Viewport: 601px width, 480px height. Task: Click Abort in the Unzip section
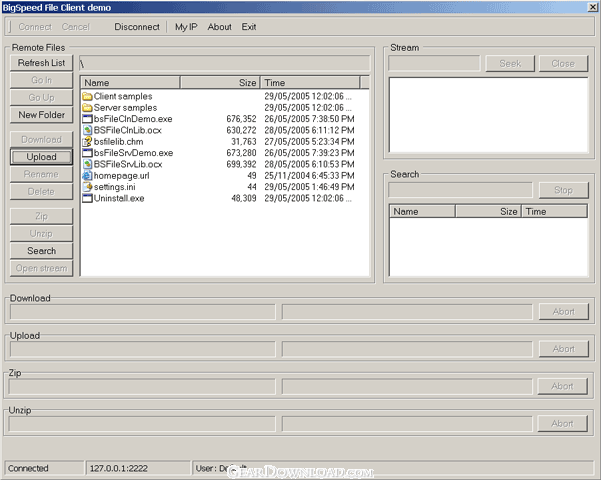(562, 424)
